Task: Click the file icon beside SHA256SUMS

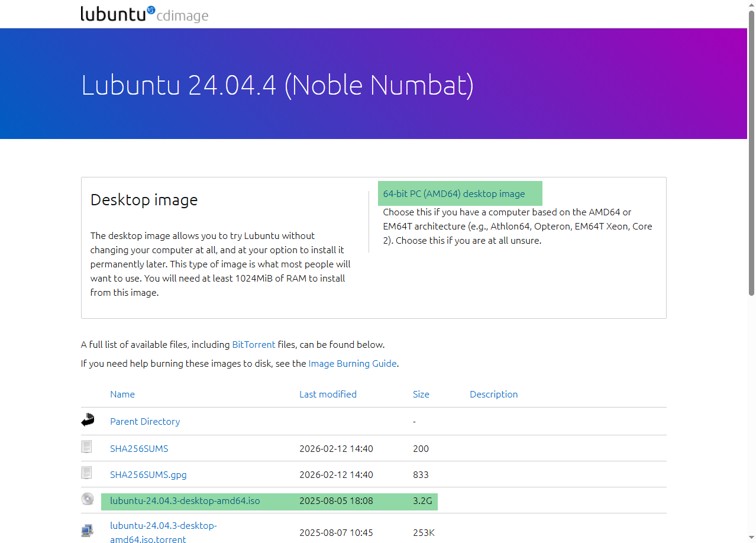Action: point(87,447)
